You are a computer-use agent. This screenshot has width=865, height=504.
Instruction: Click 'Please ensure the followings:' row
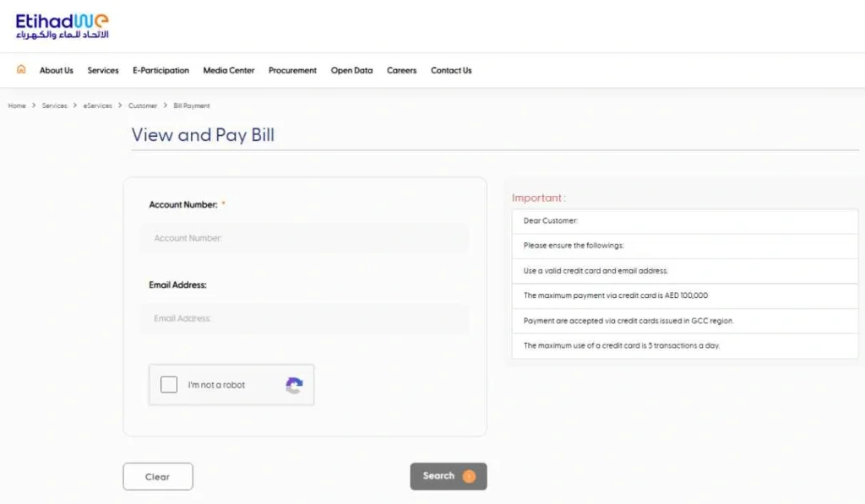tap(684, 246)
